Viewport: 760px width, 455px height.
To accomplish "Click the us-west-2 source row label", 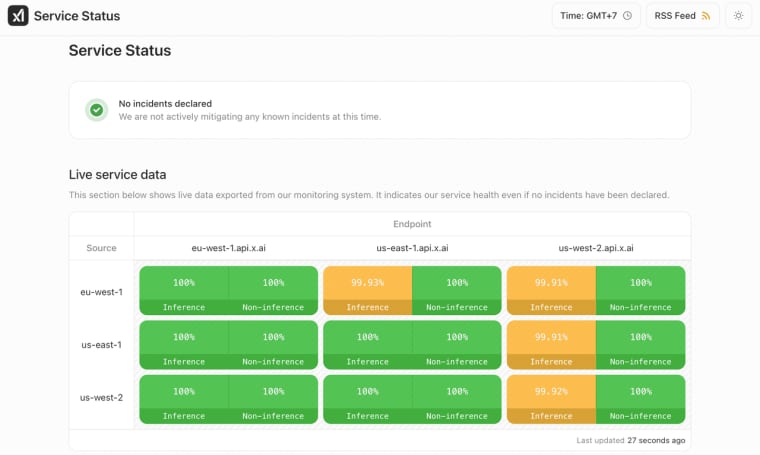I will pyautogui.click(x=101, y=398).
